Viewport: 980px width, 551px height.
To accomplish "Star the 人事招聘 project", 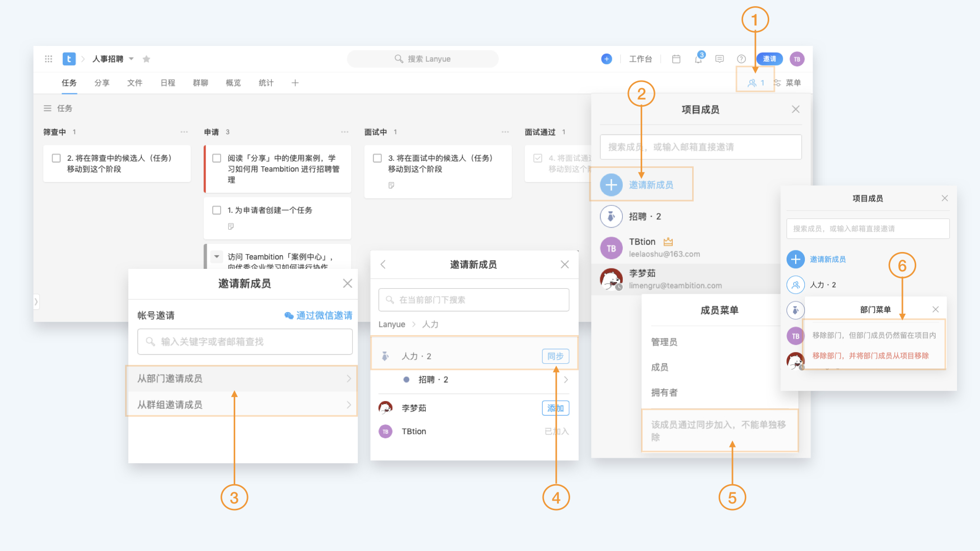I will [146, 59].
